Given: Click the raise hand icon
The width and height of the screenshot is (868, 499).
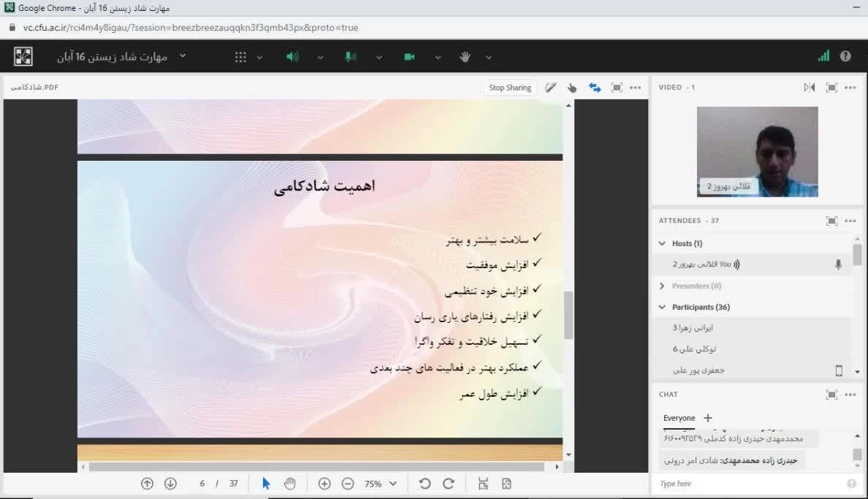Looking at the screenshot, I should [x=465, y=57].
